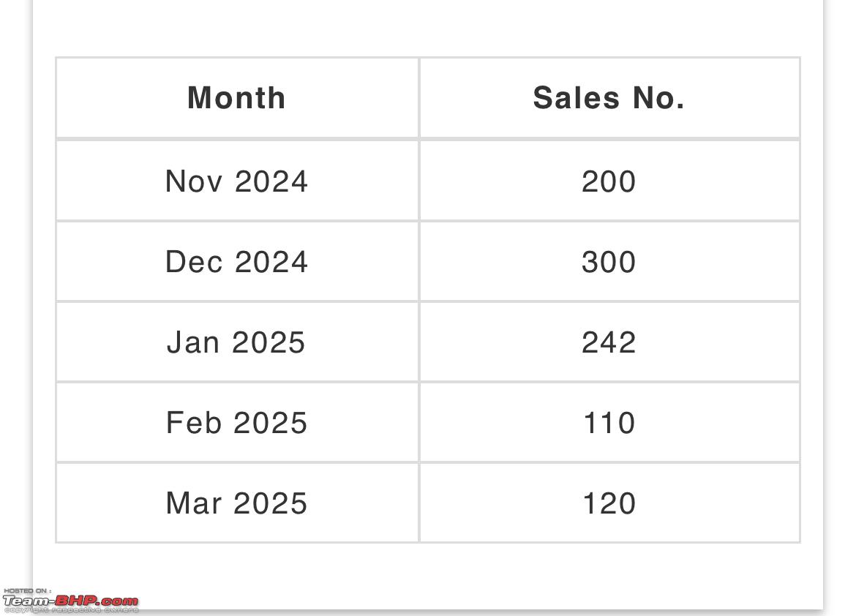The width and height of the screenshot is (856, 616).
Task: Select the Sales No. column header
Action: pyautogui.click(x=609, y=98)
